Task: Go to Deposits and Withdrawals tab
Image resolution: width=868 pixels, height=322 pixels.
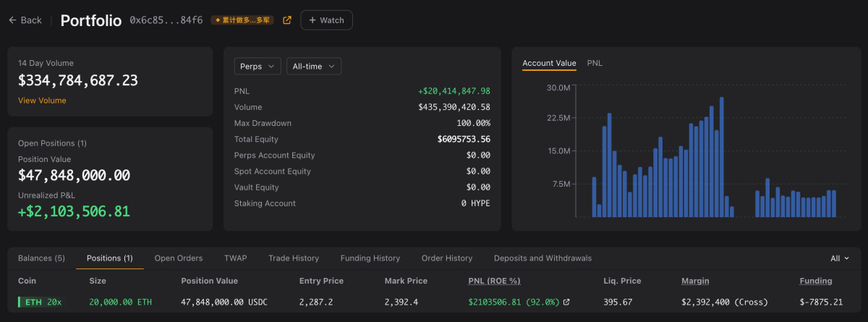Action: point(542,258)
